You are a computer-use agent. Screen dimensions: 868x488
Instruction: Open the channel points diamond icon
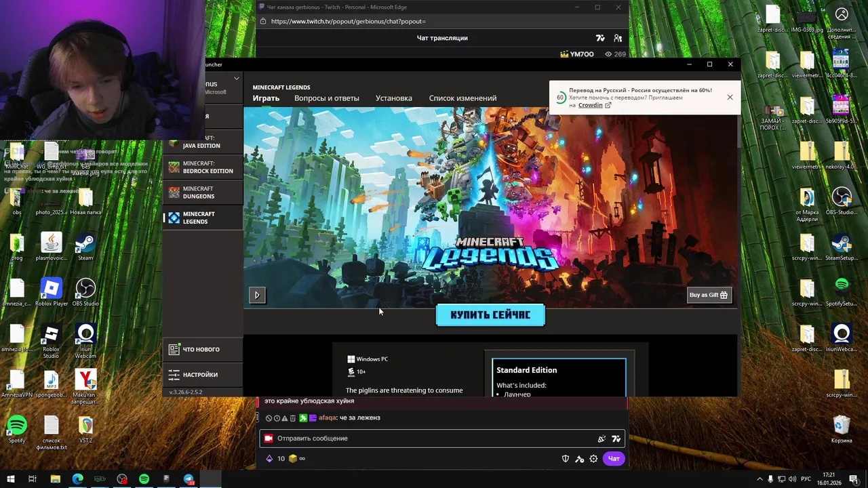coord(269,459)
